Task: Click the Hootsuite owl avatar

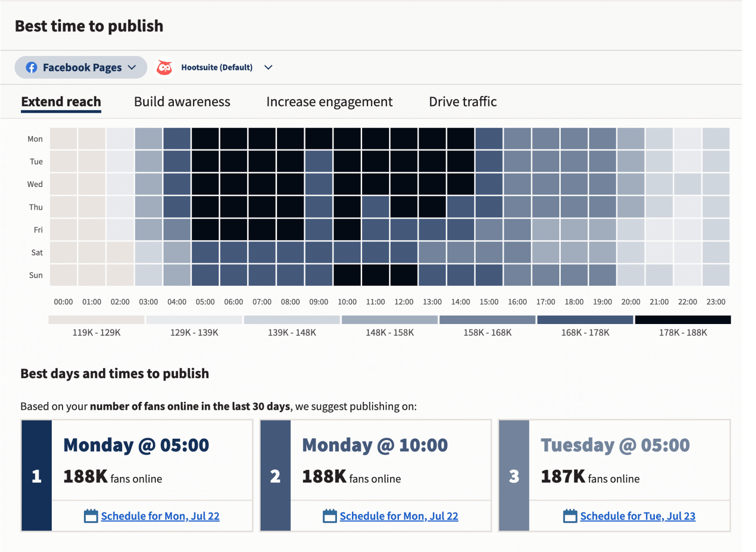Action: (164, 67)
